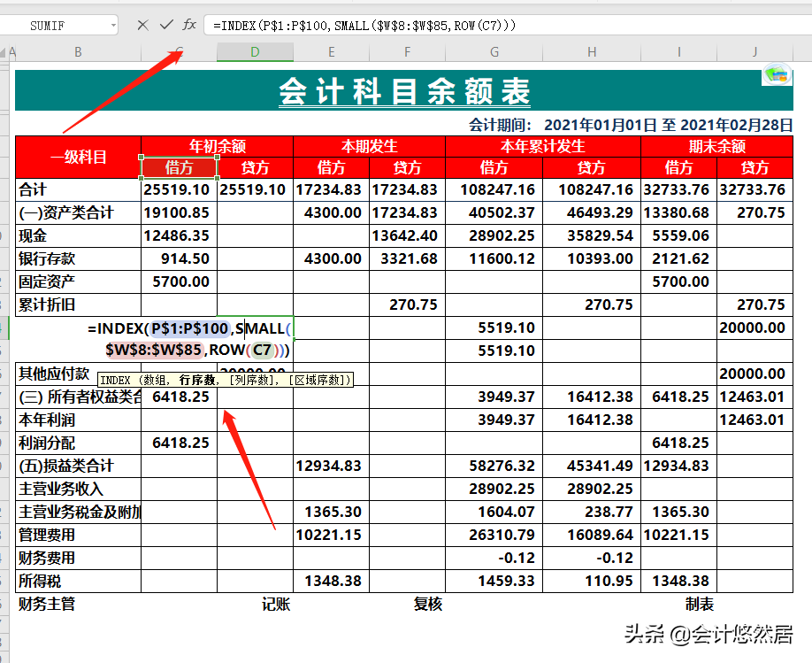Screen dimensions: 812x663
Task: Expand the Name Box showing SUMIF
Action: click(49, 24)
